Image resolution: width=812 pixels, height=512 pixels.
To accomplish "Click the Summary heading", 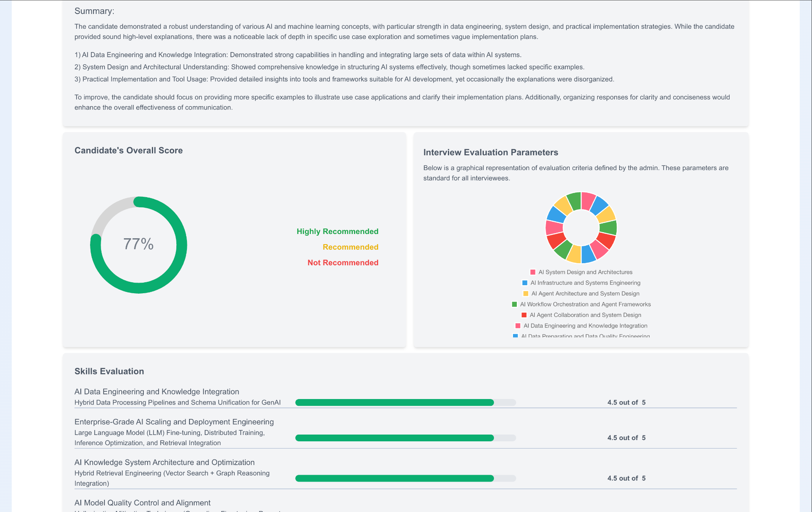I will tap(94, 11).
